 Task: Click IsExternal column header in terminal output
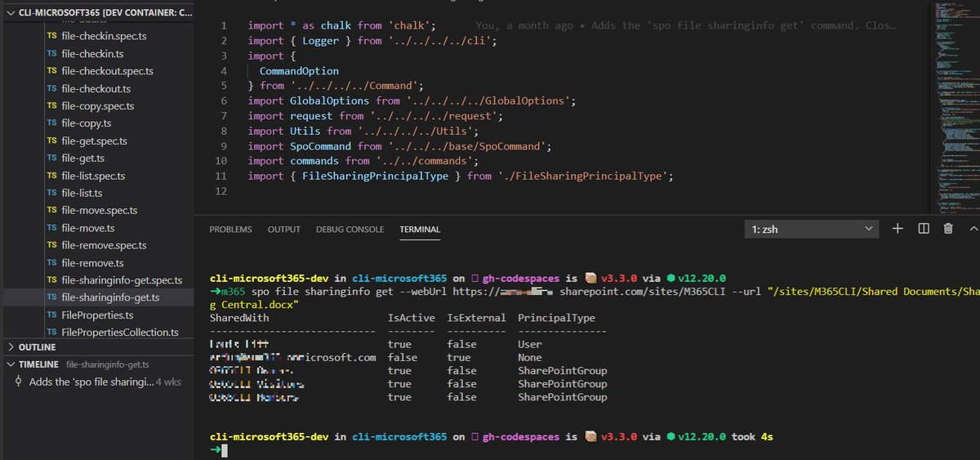click(x=476, y=318)
